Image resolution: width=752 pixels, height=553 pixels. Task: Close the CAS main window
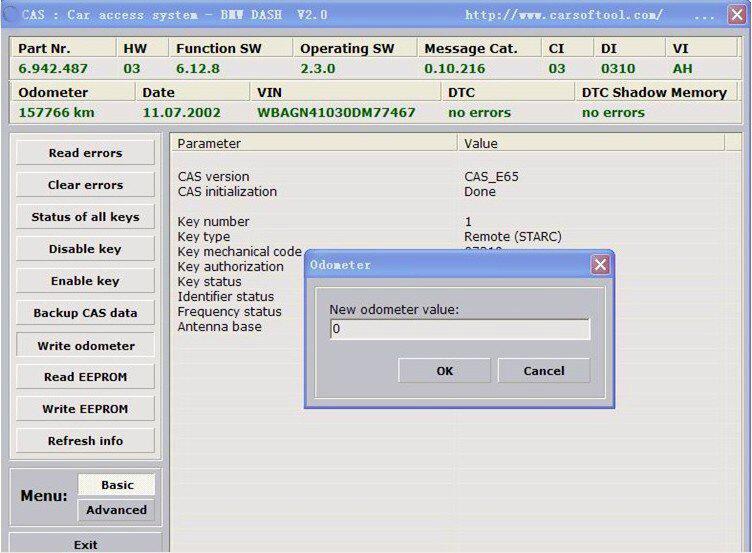(737, 15)
